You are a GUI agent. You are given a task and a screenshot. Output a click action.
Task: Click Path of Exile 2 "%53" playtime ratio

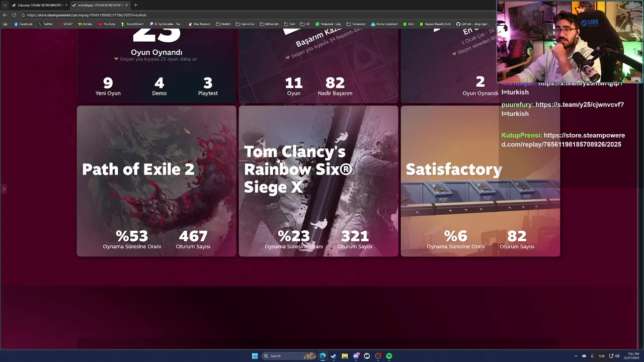point(132,239)
